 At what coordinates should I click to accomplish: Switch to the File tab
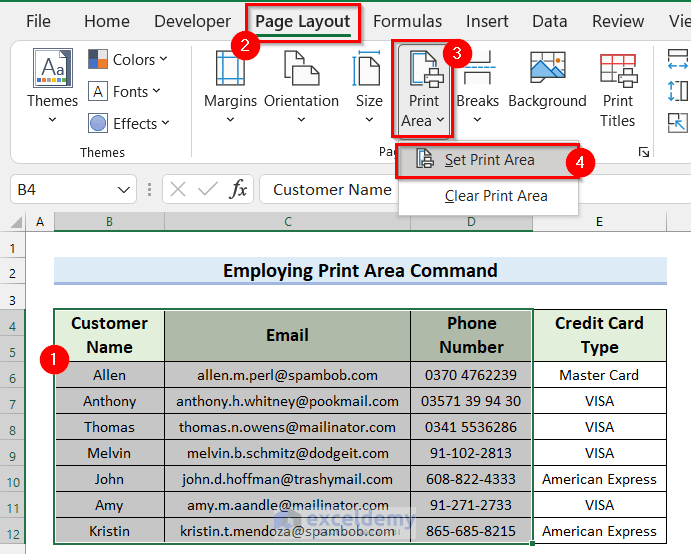[38, 21]
